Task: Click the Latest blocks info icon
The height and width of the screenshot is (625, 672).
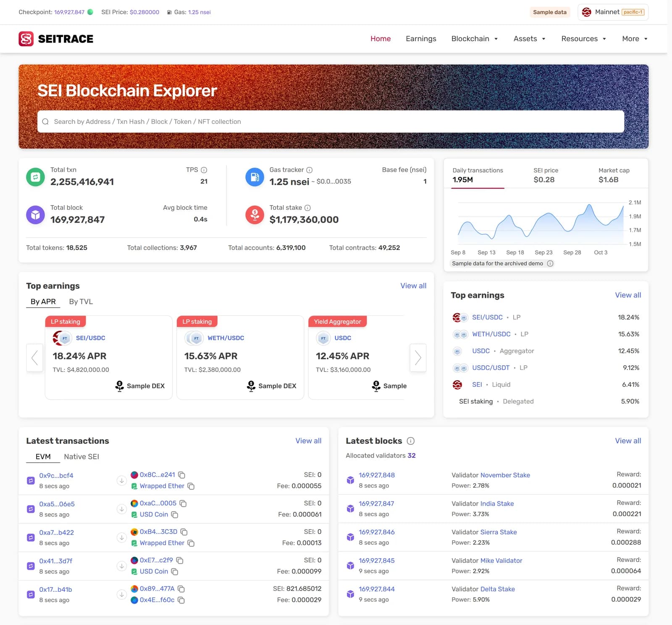Action: click(x=411, y=441)
